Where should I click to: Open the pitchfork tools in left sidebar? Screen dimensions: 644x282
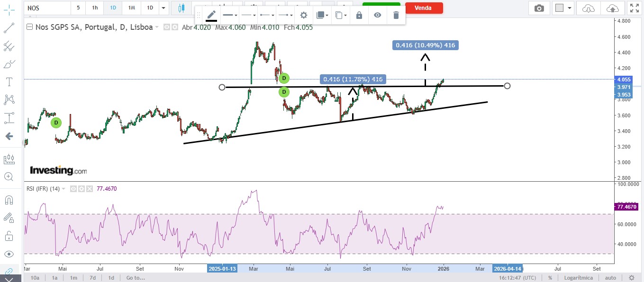tap(9, 46)
